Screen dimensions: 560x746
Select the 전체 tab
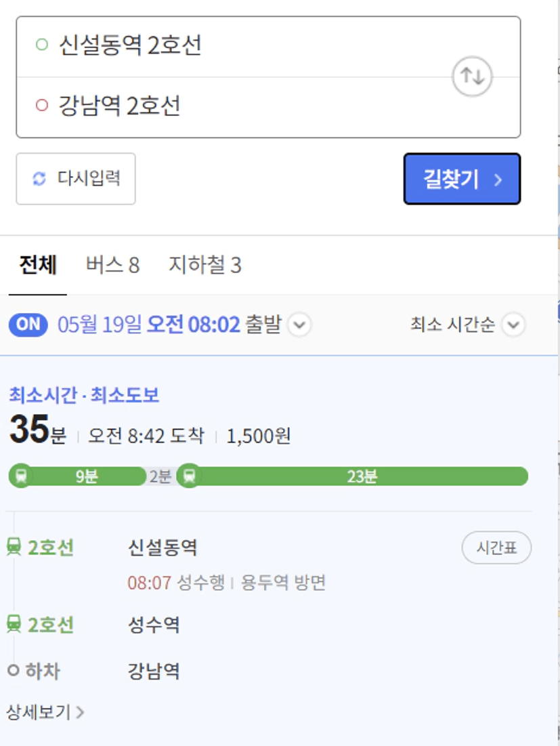(x=38, y=265)
